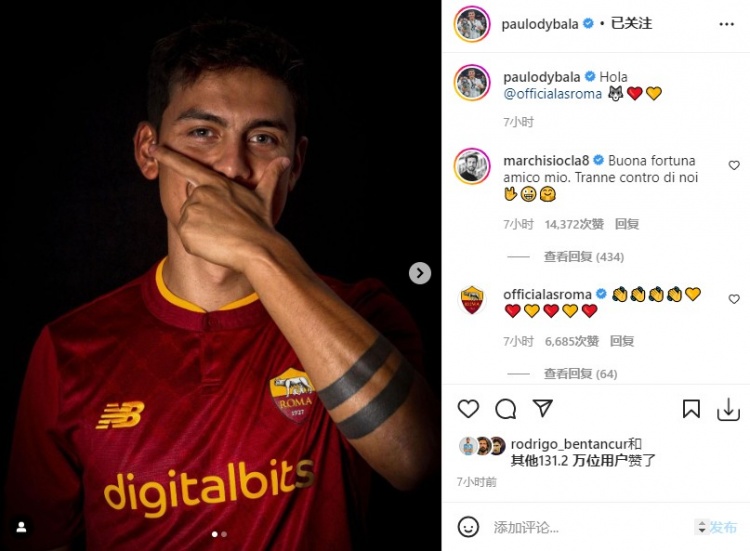
Task: Reply to marchisiocla8's comment via 回复
Action: (627, 224)
